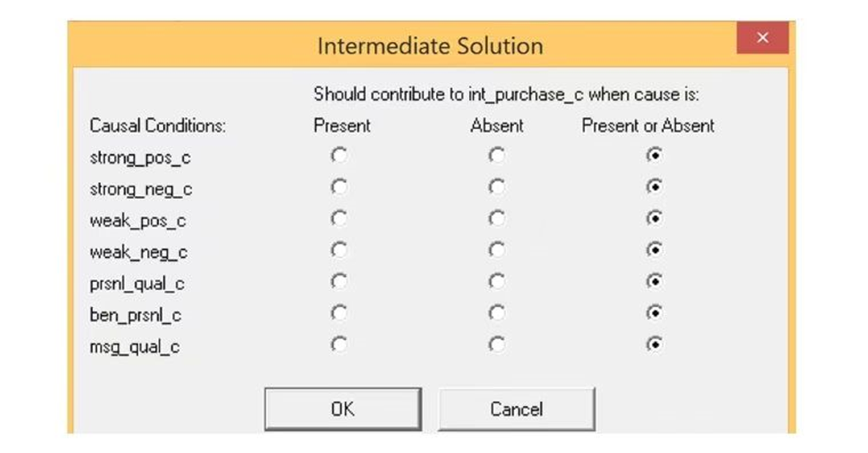Set strong_neg_c to Present

pyautogui.click(x=339, y=187)
